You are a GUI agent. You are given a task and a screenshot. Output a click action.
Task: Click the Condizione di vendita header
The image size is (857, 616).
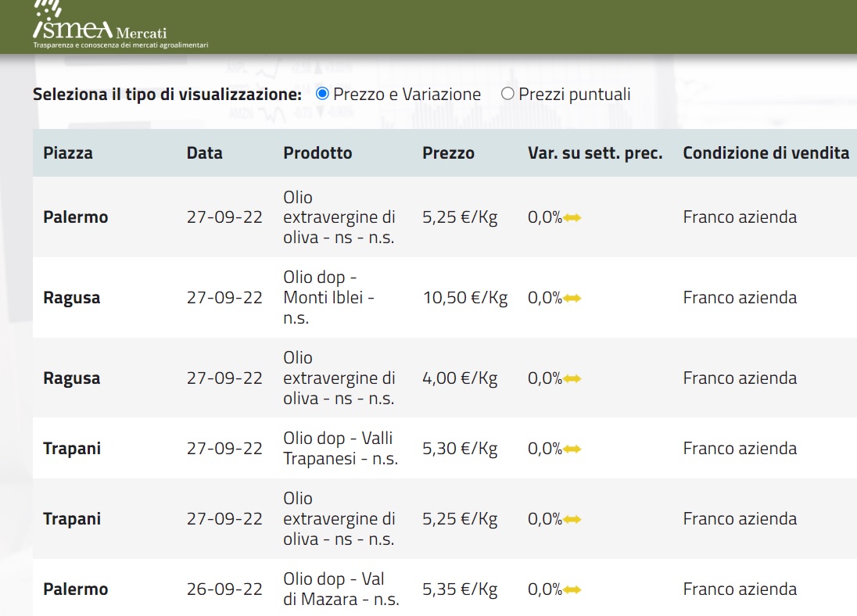pyautogui.click(x=766, y=153)
